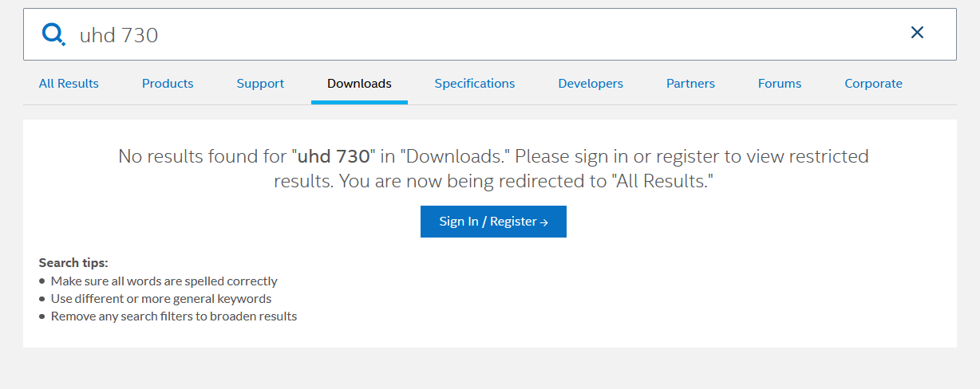The width and height of the screenshot is (980, 389).
Task: Open the Developers tab
Action: click(x=591, y=83)
